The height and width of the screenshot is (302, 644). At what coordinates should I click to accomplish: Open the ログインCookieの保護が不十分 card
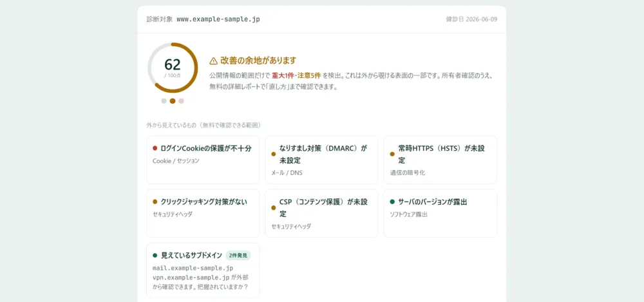[x=203, y=160]
